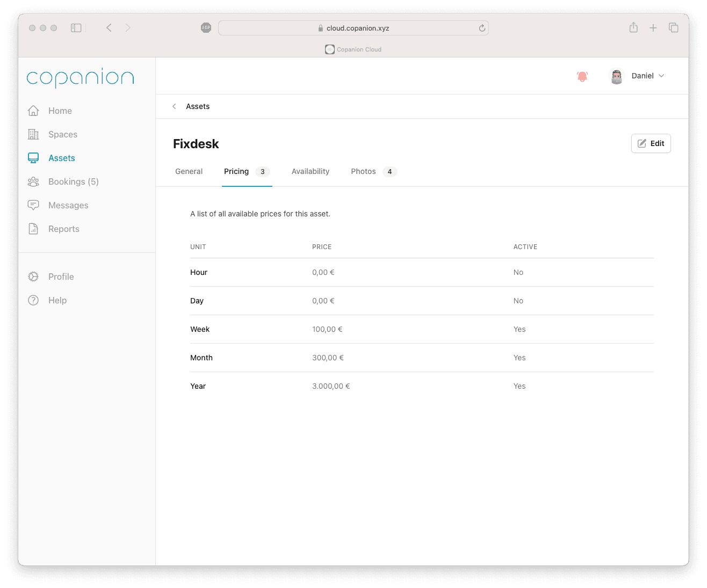Click the Home icon in sidebar
The width and height of the screenshot is (707, 588).
tap(33, 111)
